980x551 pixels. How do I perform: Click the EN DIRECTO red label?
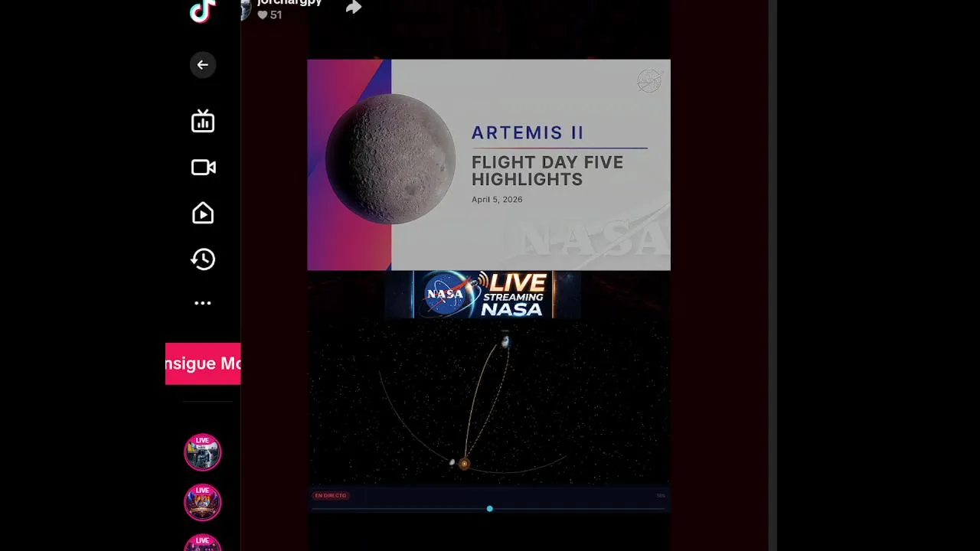(x=331, y=496)
